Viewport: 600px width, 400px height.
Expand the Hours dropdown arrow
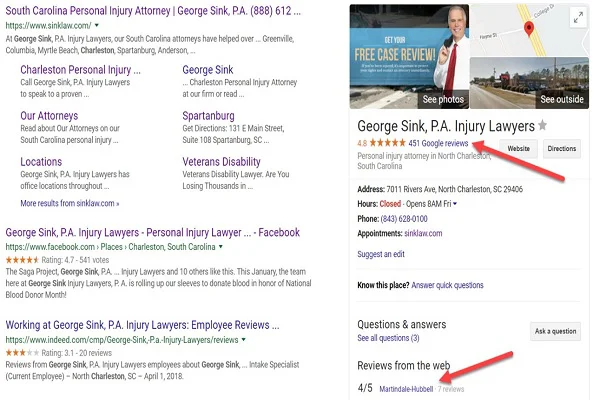pyautogui.click(x=455, y=203)
